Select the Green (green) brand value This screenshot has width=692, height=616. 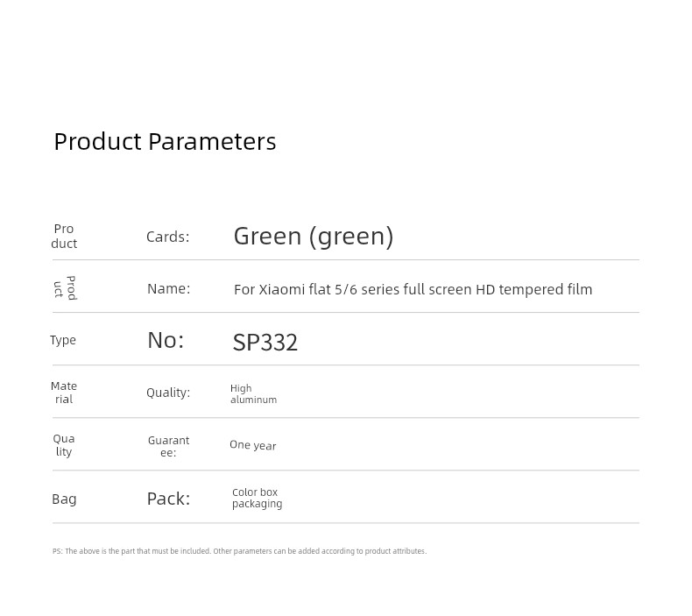[x=314, y=237]
